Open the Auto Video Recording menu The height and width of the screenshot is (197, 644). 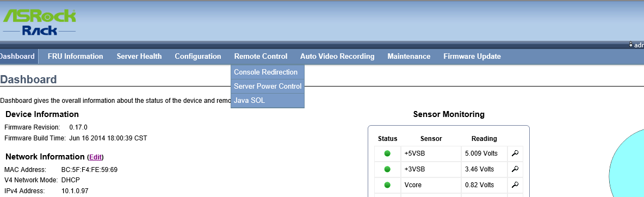pos(337,57)
